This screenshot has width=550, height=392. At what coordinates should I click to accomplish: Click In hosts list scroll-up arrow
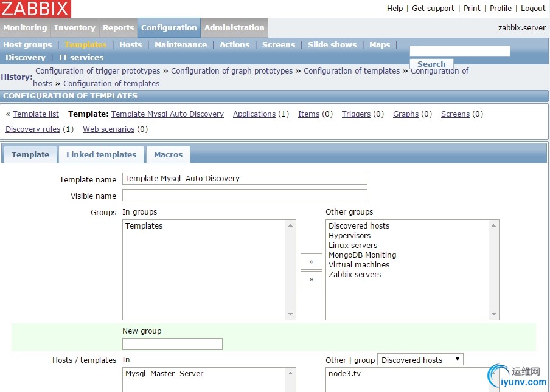pyautogui.click(x=290, y=373)
